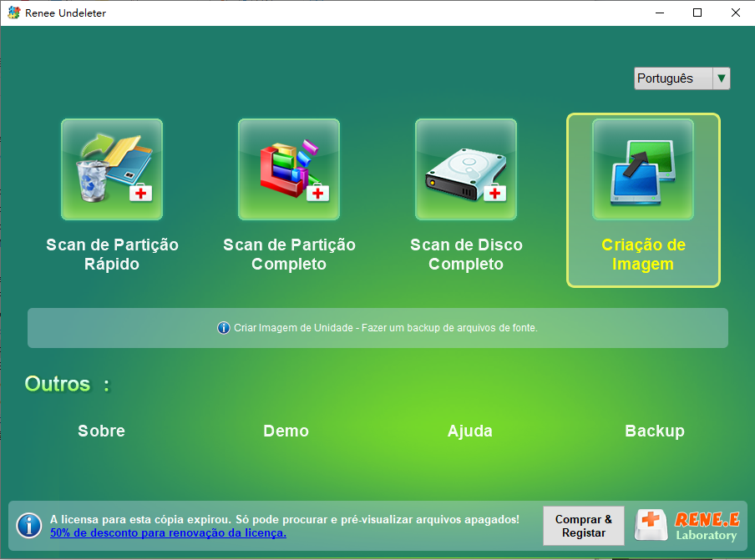Maximize the Renee Undeleter window
The height and width of the screenshot is (560, 755).
click(697, 13)
